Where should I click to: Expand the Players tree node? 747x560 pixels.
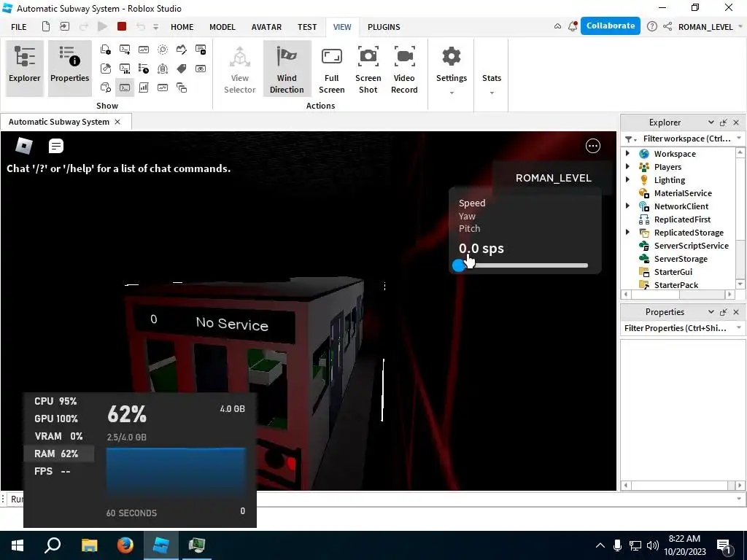point(627,167)
